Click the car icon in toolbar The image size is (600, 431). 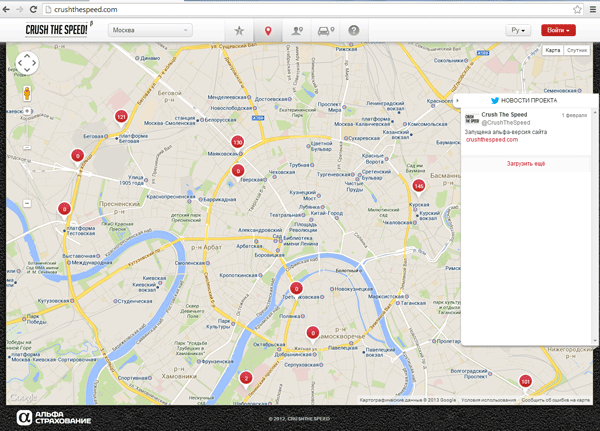(x=324, y=31)
